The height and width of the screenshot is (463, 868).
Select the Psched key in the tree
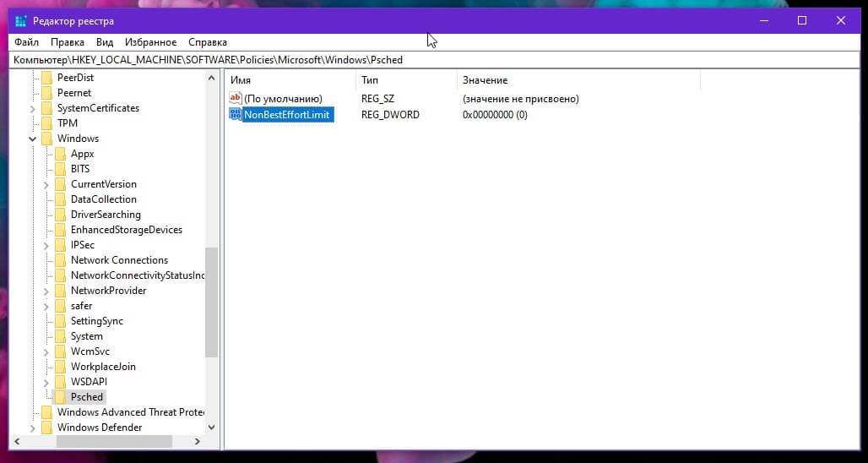tap(87, 397)
